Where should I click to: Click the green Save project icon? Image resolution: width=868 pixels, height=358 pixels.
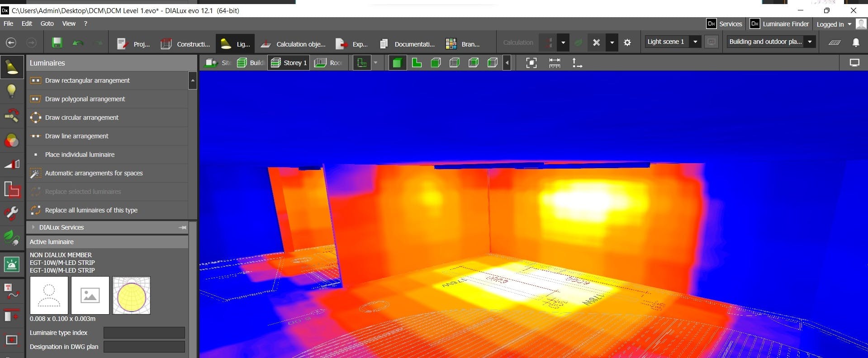pyautogui.click(x=57, y=43)
